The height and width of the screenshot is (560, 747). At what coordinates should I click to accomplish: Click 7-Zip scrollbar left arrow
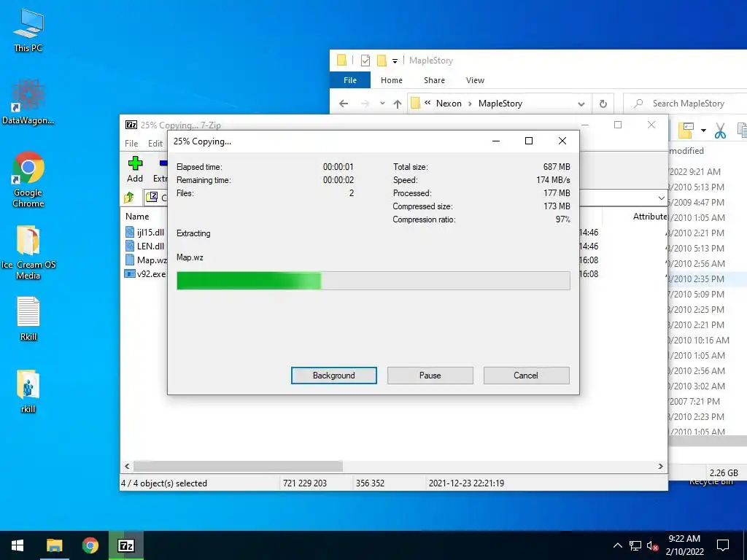127,466
